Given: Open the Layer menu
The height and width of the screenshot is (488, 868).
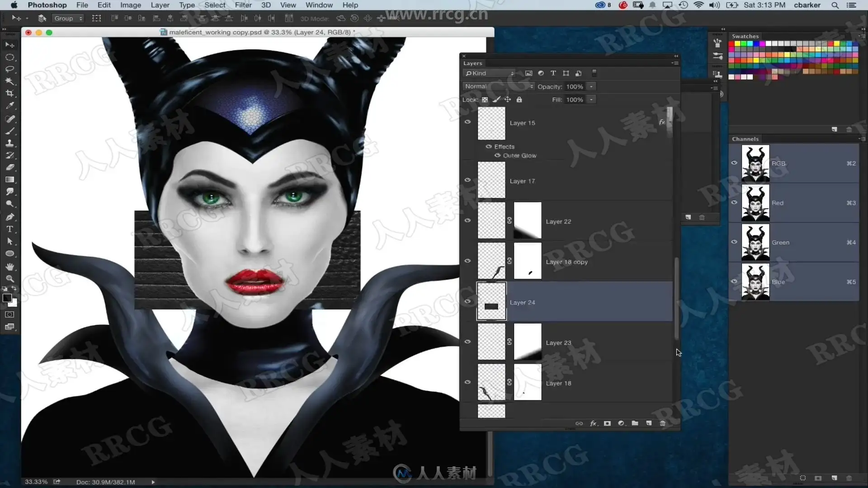Looking at the screenshot, I should pos(160,5).
